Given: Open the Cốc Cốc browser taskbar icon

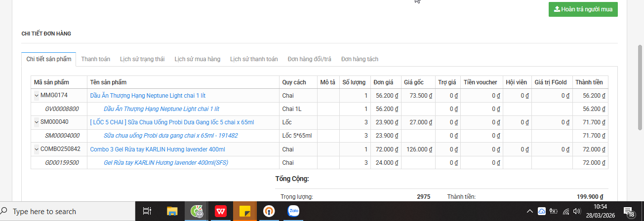Looking at the screenshot, I should tap(197, 211).
